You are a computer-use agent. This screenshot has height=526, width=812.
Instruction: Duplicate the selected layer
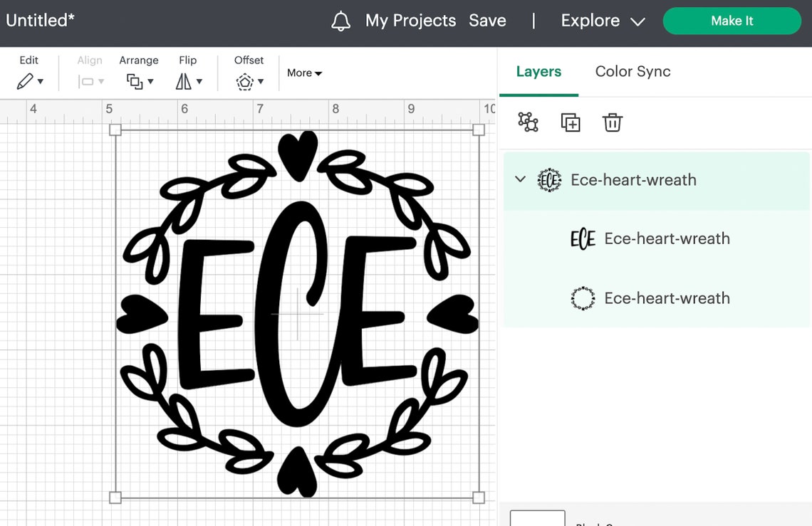[x=570, y=122]
